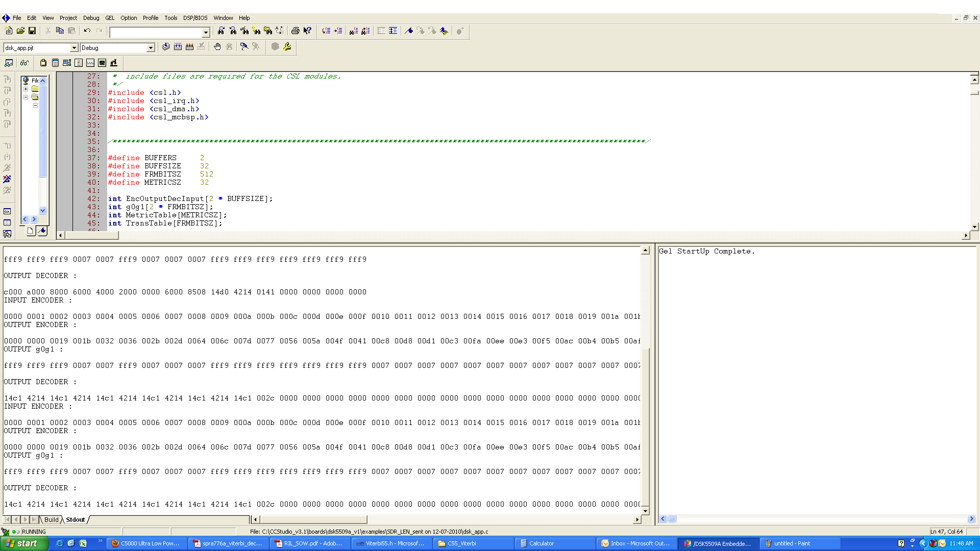Switch to Calculator in the taskbar
The image size is (980, 551).
pyautogui.click(x=541, y=543)
